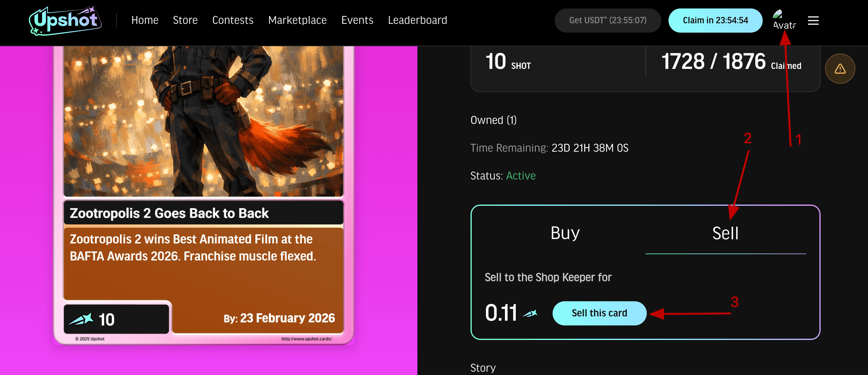868x375 pixels.
Task: Click the upshot.cards URL on card
Action: (x=306, y=339)
